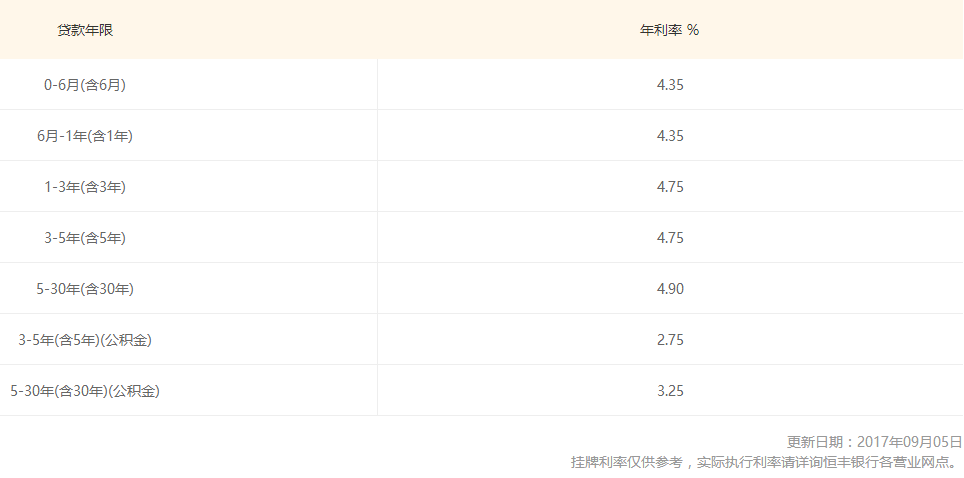The image size is (964, 478).
Task: Select the 0-6月(含6月) row label
Action: (85, 85)
